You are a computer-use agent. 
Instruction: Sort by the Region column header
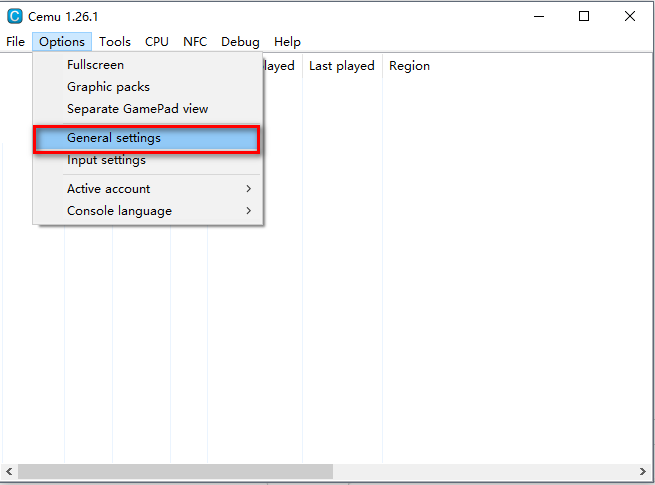coord(409,66)
